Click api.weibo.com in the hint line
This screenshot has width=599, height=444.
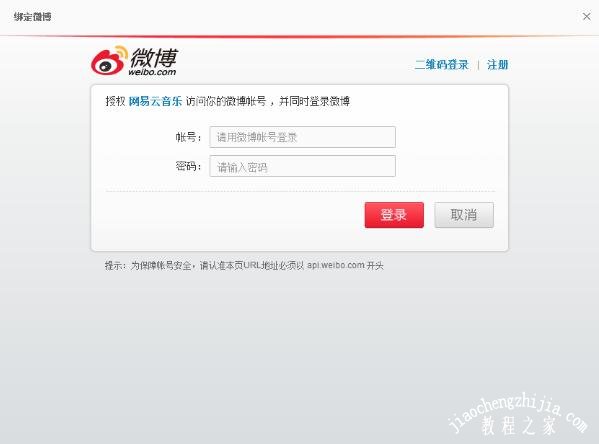[336, 265]
